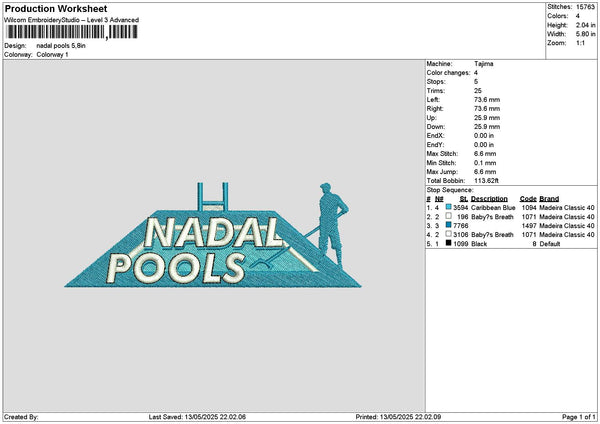Click the Zoom value '1:1'
This screenshot has width=600, height=424.
(x=580, y=43)
